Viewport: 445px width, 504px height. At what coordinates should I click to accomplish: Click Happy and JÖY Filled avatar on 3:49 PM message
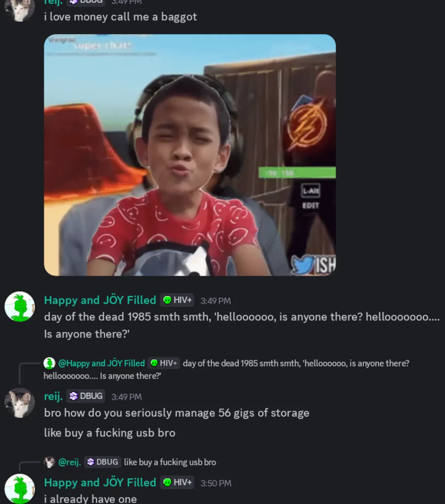[20, 307]
